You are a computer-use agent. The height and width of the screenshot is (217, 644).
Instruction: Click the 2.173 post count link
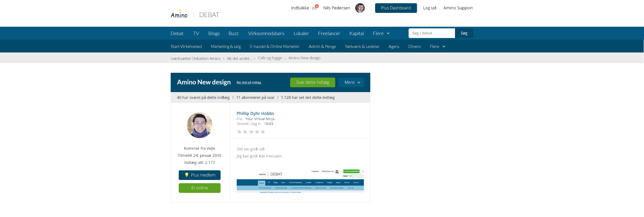click(x=210, y=163)
